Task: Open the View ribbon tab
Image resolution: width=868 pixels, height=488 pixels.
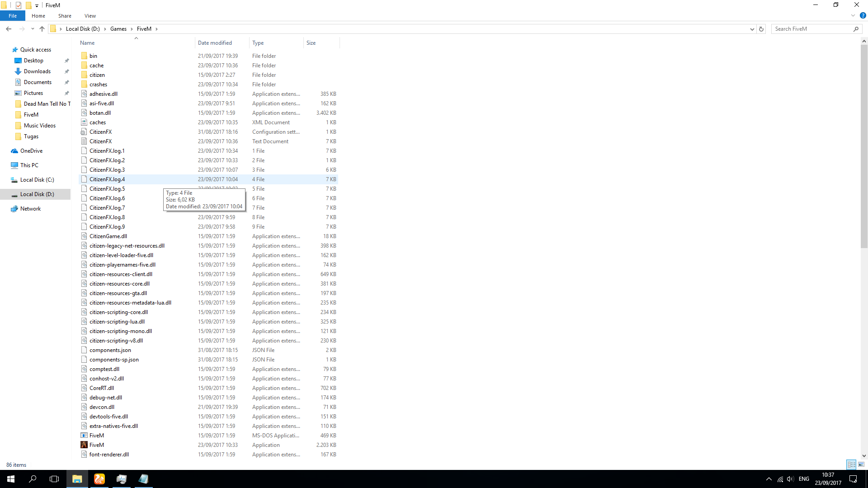Action: click(90, 16)
